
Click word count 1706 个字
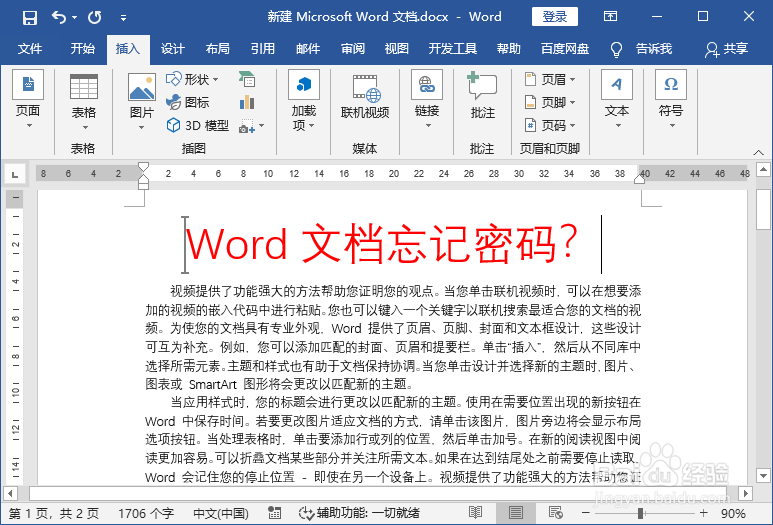(x=146, y=514)
